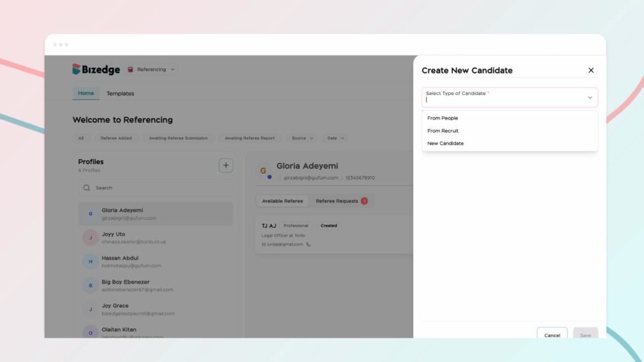This screenshot has height=362, width=644.
Task: Select the All filter chip
Action: (x=81, y=138)
